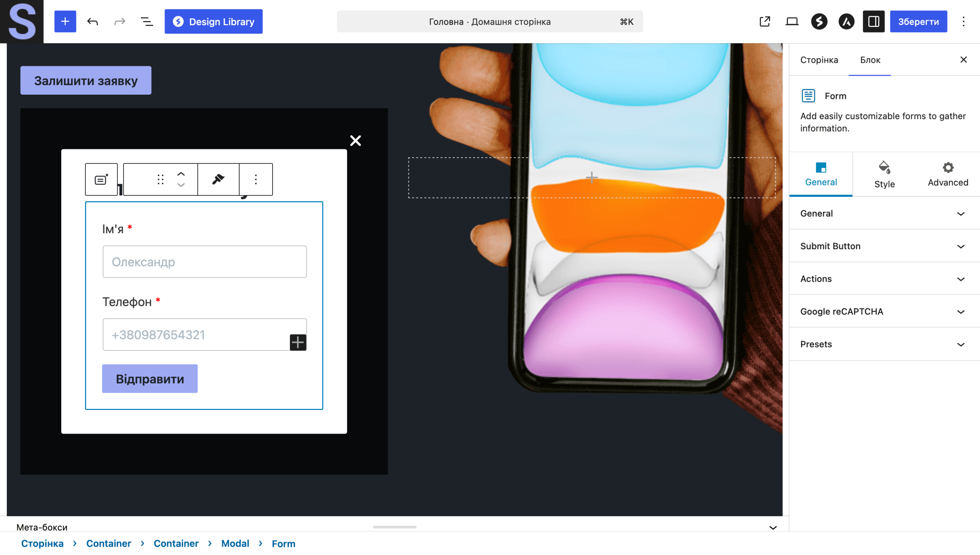Open the Spectra settings lightning icon

pos(819,21)
